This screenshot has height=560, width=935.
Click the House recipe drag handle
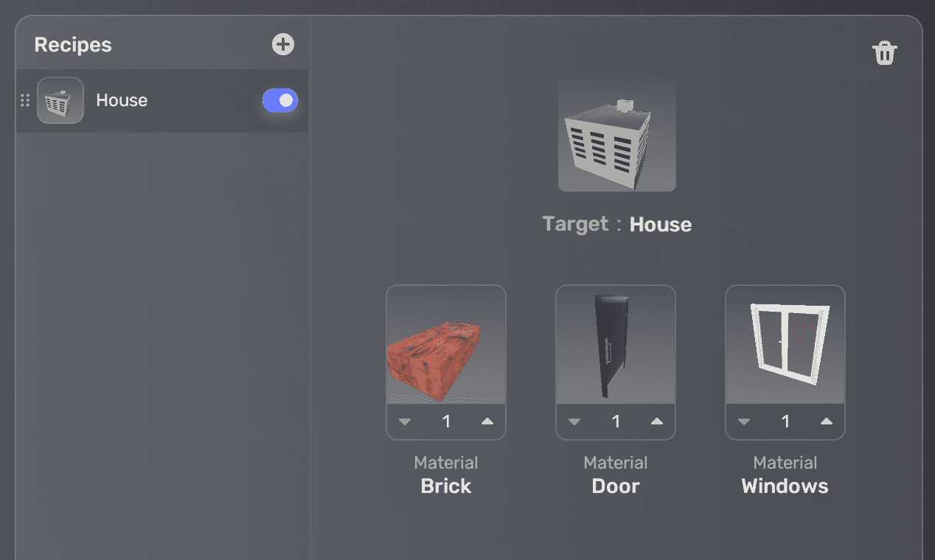pyautogui.click(x=24, y=100)
